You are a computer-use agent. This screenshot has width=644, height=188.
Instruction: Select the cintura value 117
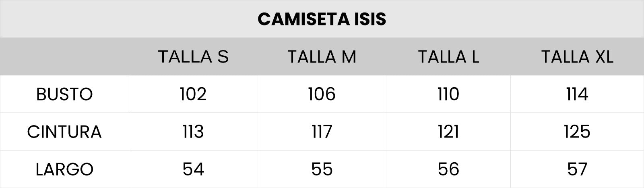pos(322,132)
